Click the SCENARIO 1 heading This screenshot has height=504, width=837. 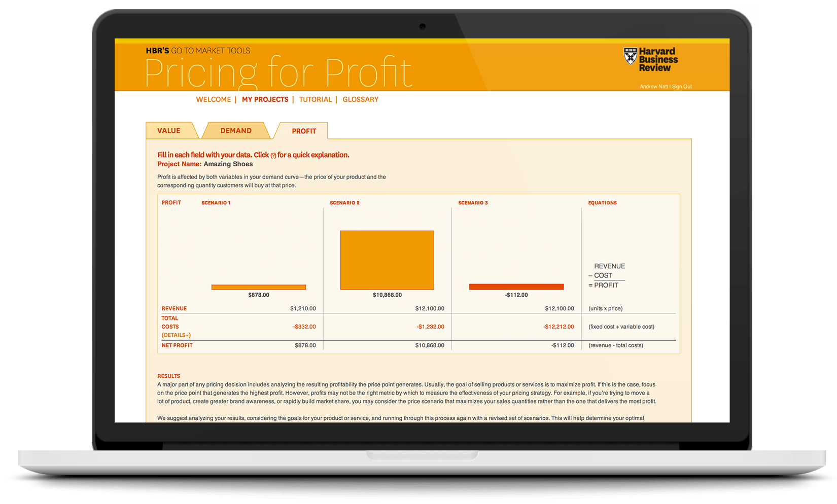pyautogui.click(x=216, y=203)
